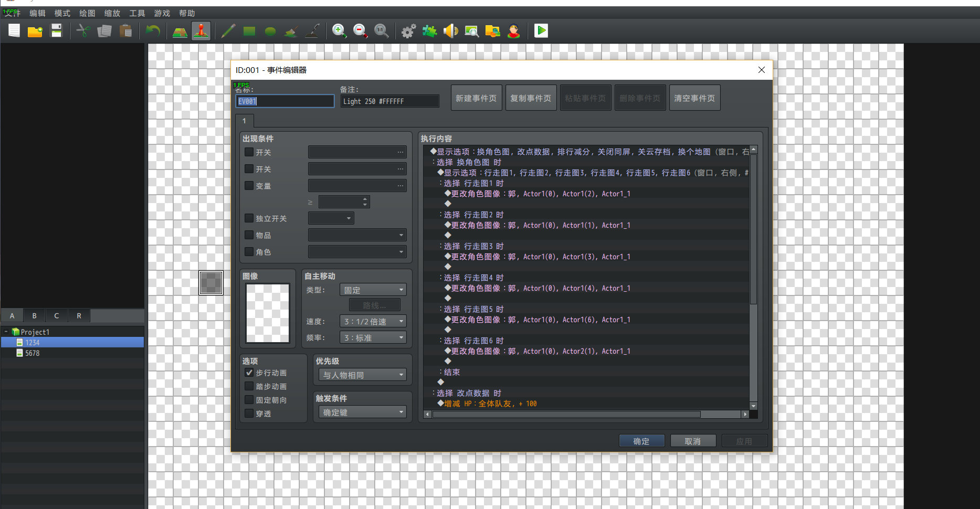
Task: Open the Character Generator icon
Action: point(514,31)
